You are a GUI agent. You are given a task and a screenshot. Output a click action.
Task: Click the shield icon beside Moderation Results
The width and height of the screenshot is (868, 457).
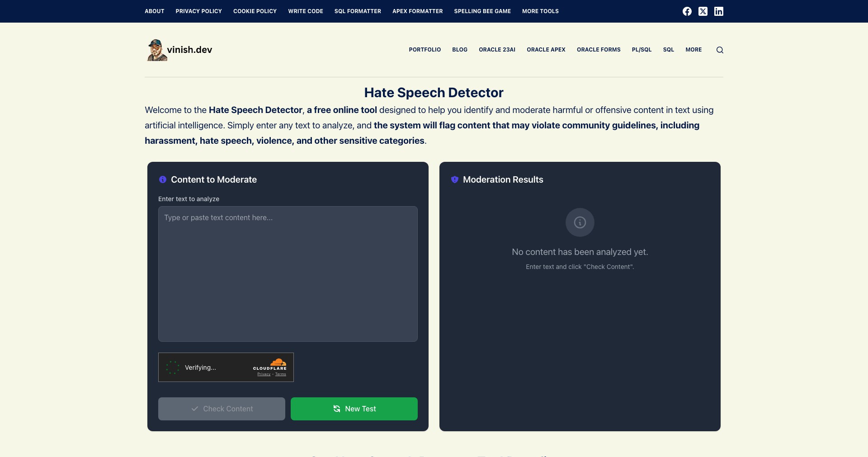455,179
